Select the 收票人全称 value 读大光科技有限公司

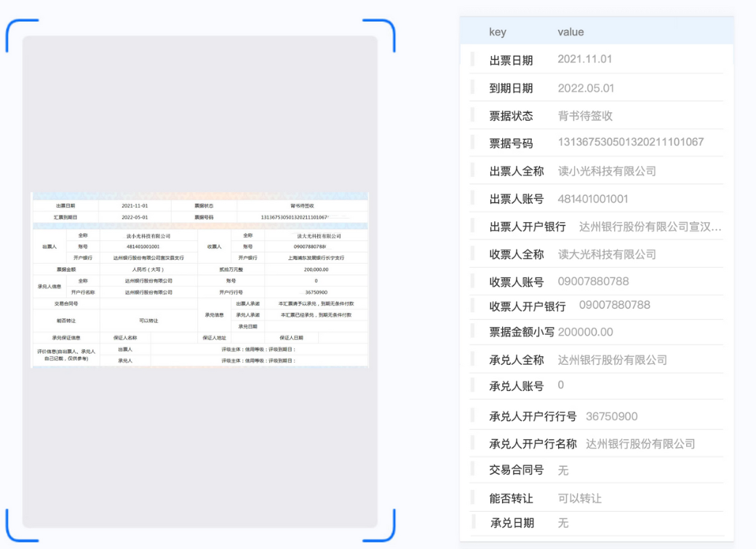[x=607, y=254]
